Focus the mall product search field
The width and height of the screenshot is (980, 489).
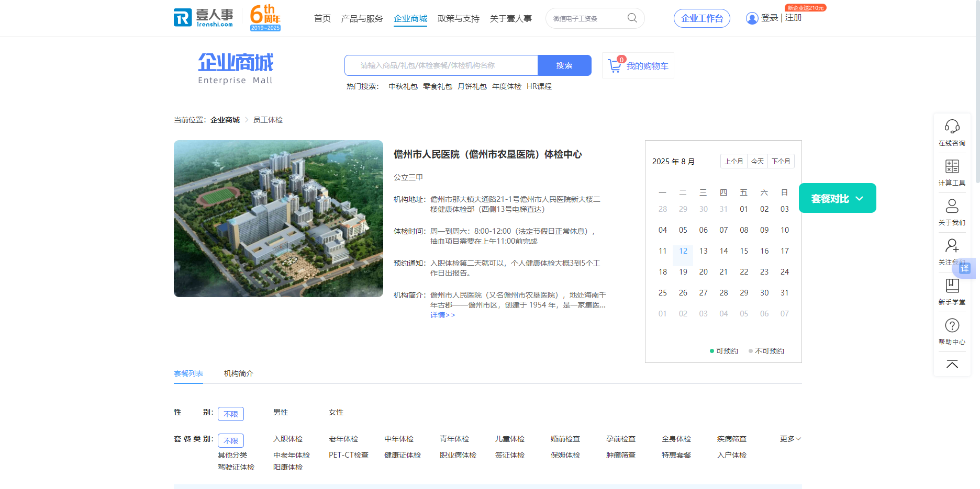(441, 65)
